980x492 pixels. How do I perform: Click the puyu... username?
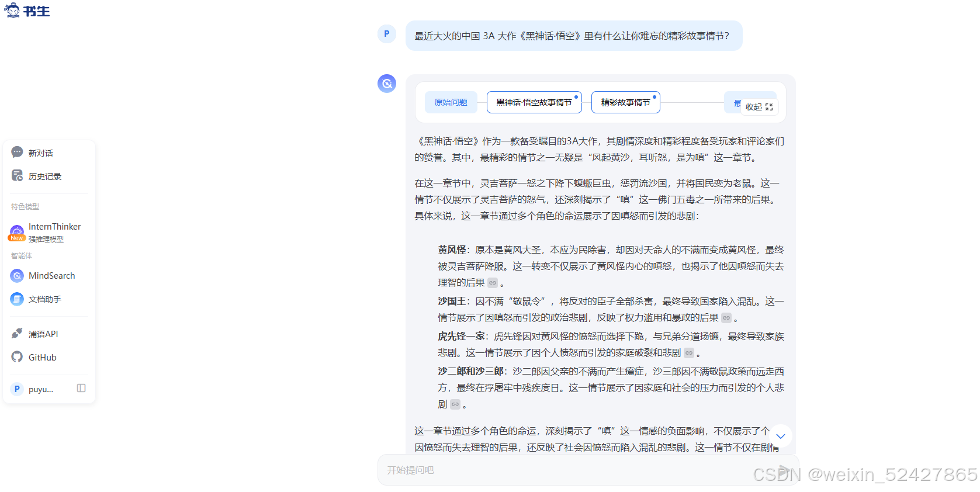pos(41,389)
